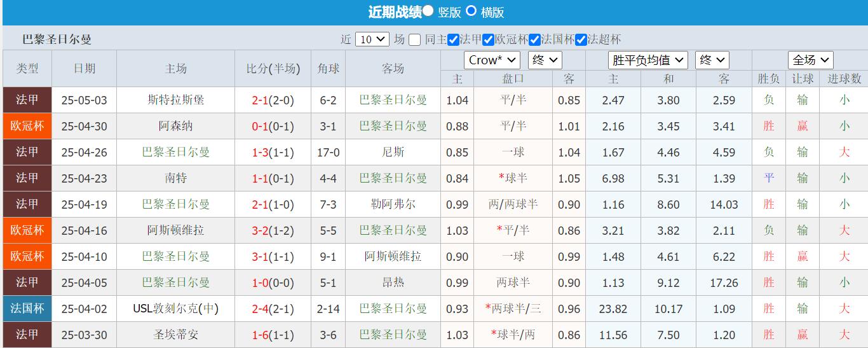Click the 近期战绩 header title
This screenshot has width=868, height=348.
[395, 12]
